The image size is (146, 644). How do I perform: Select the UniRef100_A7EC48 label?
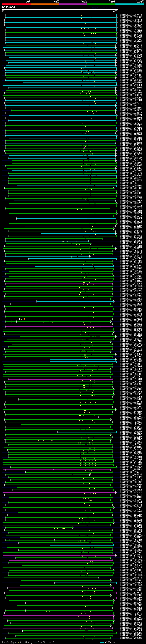[131, 284]
